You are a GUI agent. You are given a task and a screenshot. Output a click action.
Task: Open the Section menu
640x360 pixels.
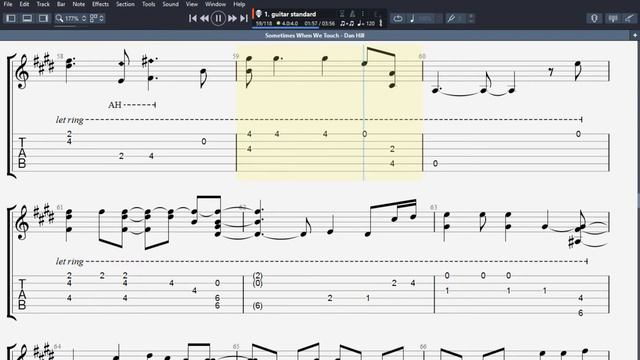click(x=125, y=4)
